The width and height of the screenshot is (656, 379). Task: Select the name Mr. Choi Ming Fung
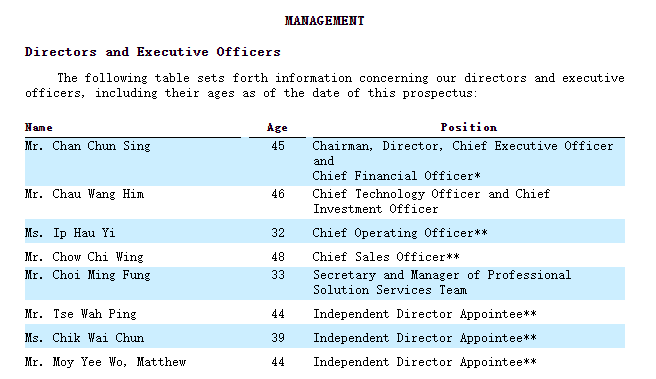coord(87,275)
